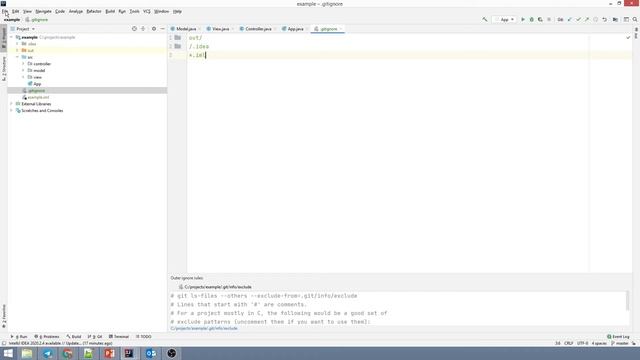Click the Git commit checkmark icon
640x360 pixels.
point(578,20)
